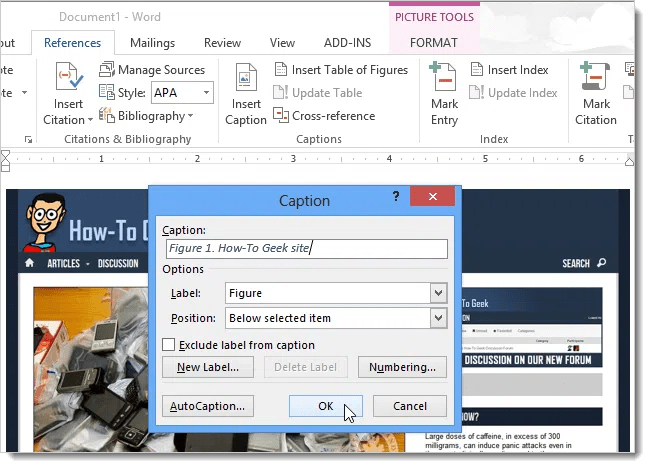Switch to the Mailings tab
The height and width of the screenshot is (468, 650).
point(152,43)
